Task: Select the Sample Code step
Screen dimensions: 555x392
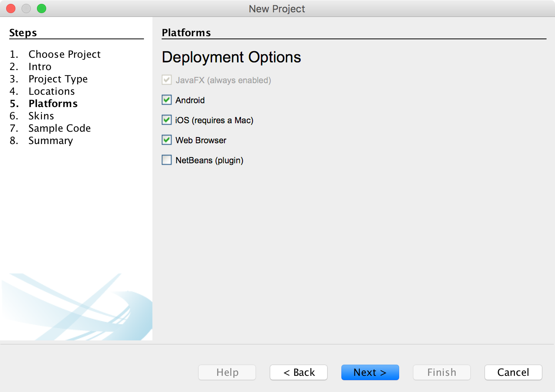Action: 59,128
